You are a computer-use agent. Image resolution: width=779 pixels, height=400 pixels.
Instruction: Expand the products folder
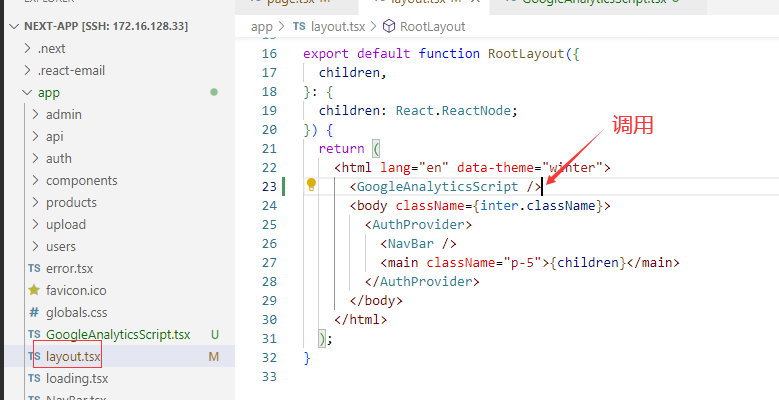click(36, 202)
